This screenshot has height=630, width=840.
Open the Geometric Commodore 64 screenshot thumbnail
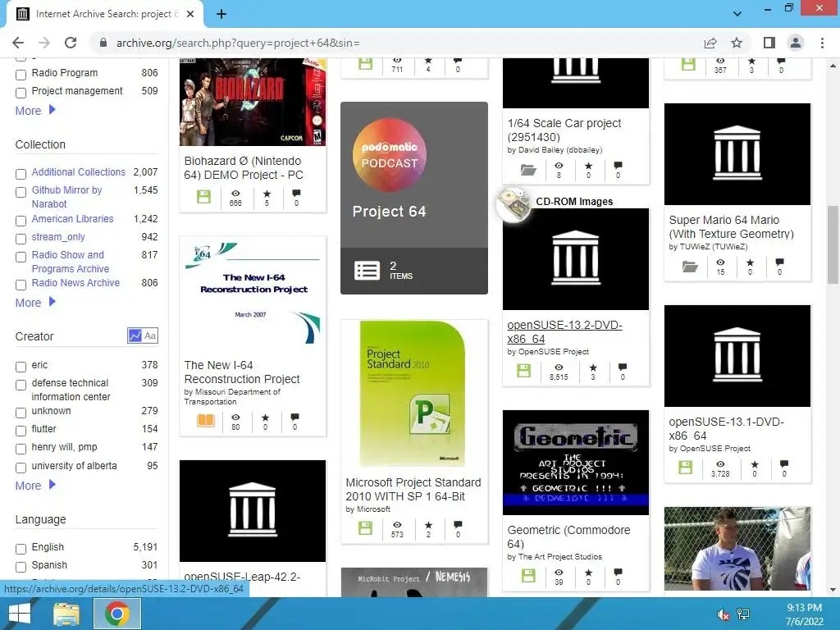pos(575,463)
